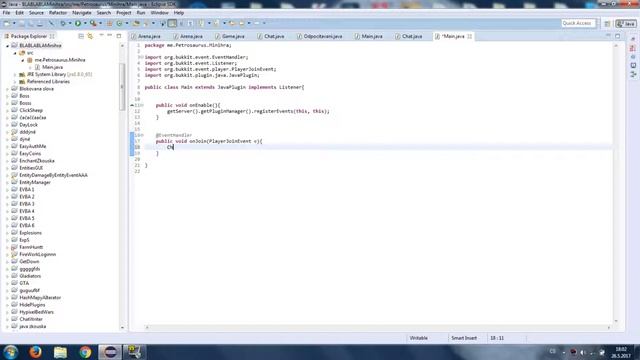The width and height of the screenshot is (640, 360).
Task: Select the HypixelBedWars project
Action: [x=36, y=312]
